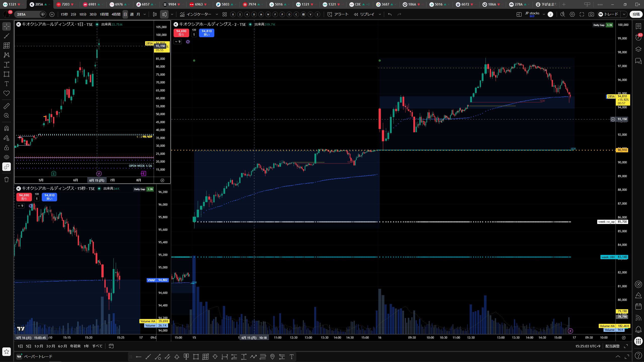Open the alerts bell in the right sidebar
Image resolution: width=644 pixels, height=362 pixels.
(x=638, y=329)
